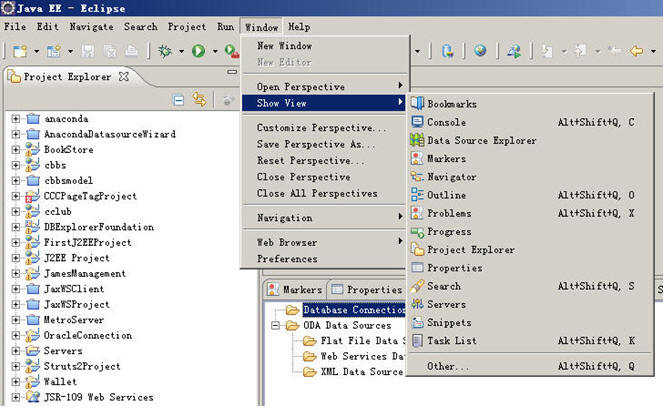Screen dimensions: 669x409
Task: Select Project Explorer in Show View submenu
Action: [x=530, y=249]
